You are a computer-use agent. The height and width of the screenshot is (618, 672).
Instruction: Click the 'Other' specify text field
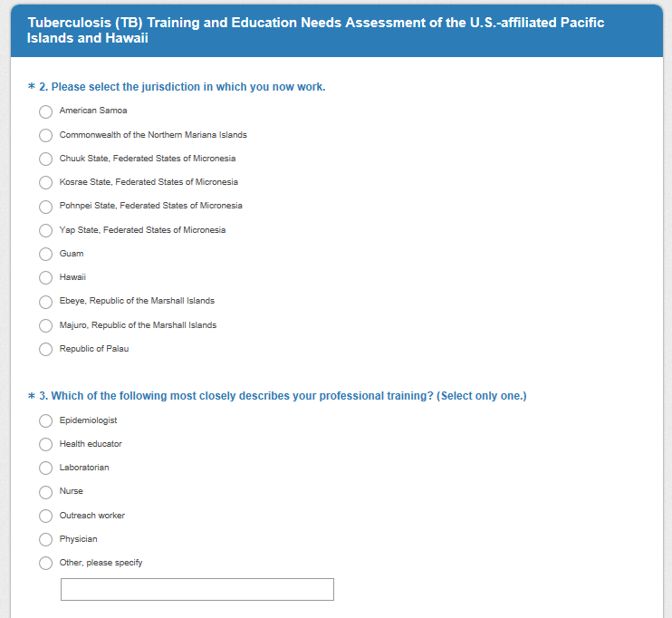(197, 590)
